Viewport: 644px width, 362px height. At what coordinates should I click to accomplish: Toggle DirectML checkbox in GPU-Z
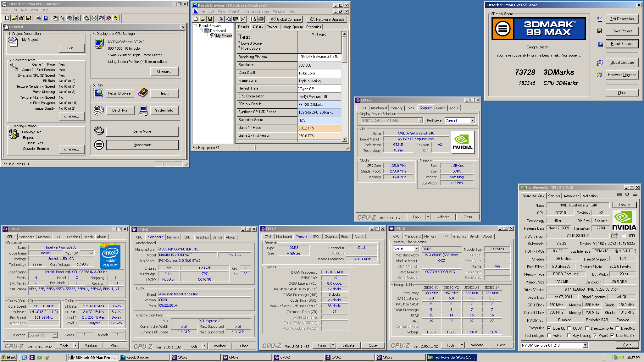tap(617, 328)
